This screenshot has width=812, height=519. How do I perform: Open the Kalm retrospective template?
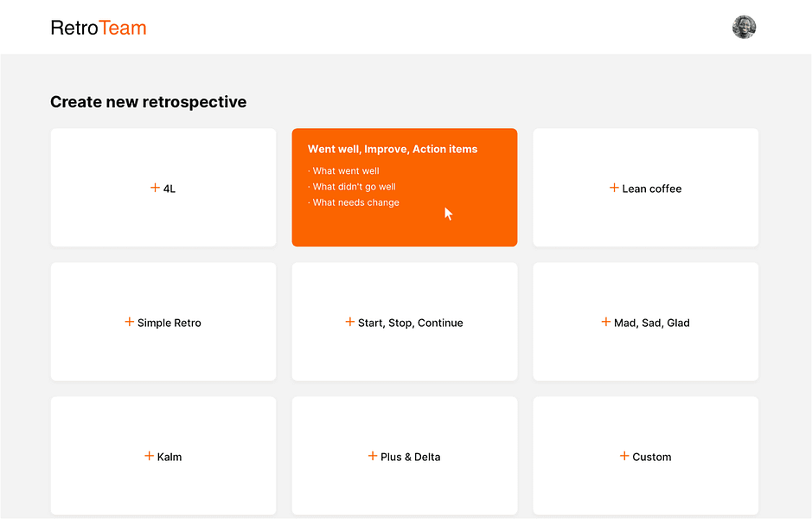(x=163, y=456)
